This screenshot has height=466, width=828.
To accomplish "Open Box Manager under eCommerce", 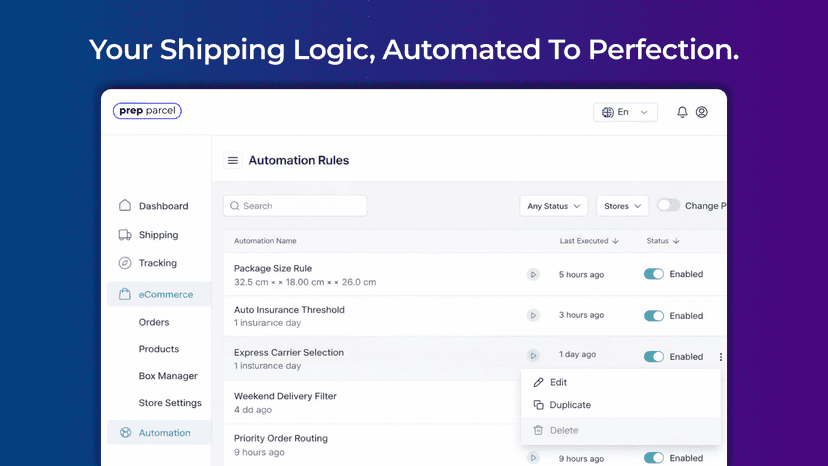I will click(x=168, y=376).
